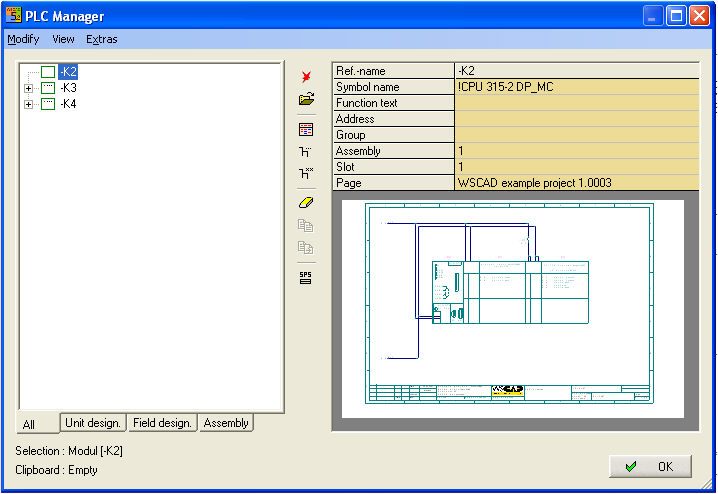The width and height of the screenshot is (718, 494).
Task: Switch to the Unit design. tab
Action: 93,423
